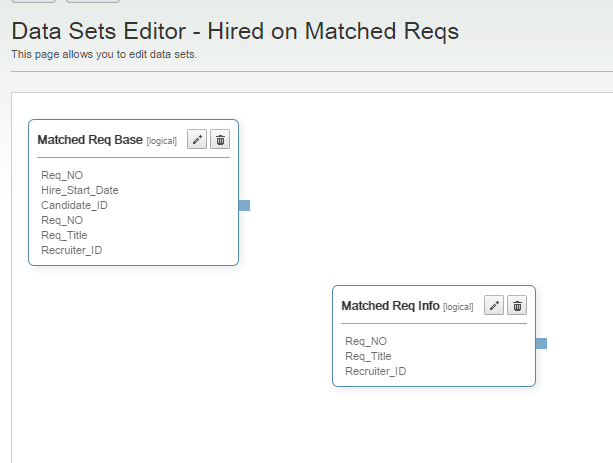Click the [logical] tag on Matched Req Info

(x=458, y=307)
